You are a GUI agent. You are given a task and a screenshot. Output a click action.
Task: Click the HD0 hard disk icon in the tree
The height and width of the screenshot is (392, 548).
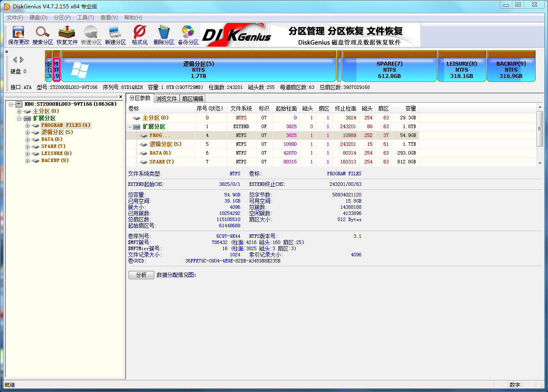pyautogui.click(x=19, y=104)
